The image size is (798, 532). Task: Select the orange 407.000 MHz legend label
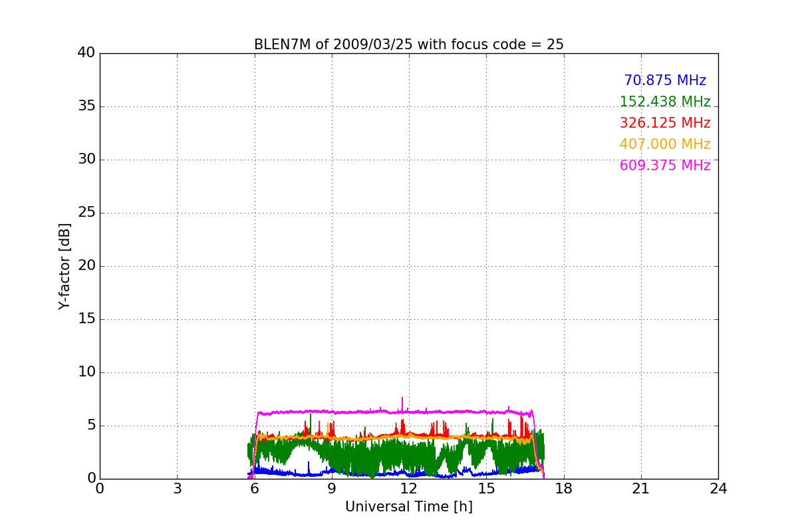[x=665, y=144]
